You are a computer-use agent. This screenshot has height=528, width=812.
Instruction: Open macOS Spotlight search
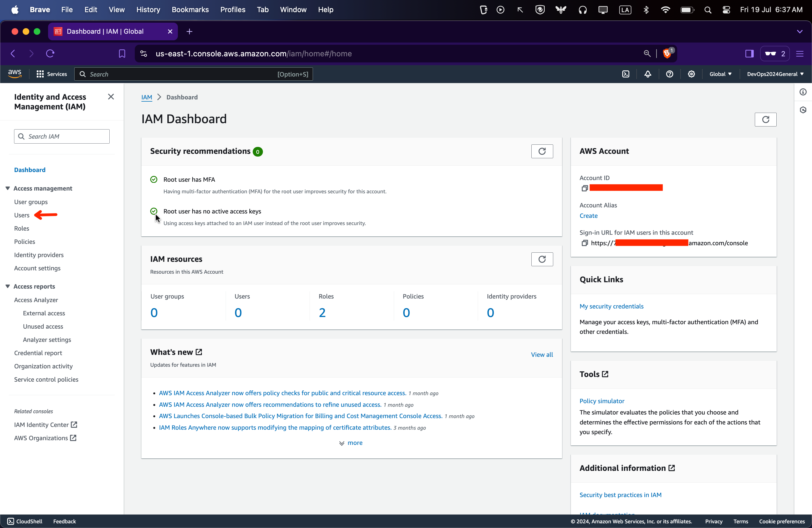point(708,10)
